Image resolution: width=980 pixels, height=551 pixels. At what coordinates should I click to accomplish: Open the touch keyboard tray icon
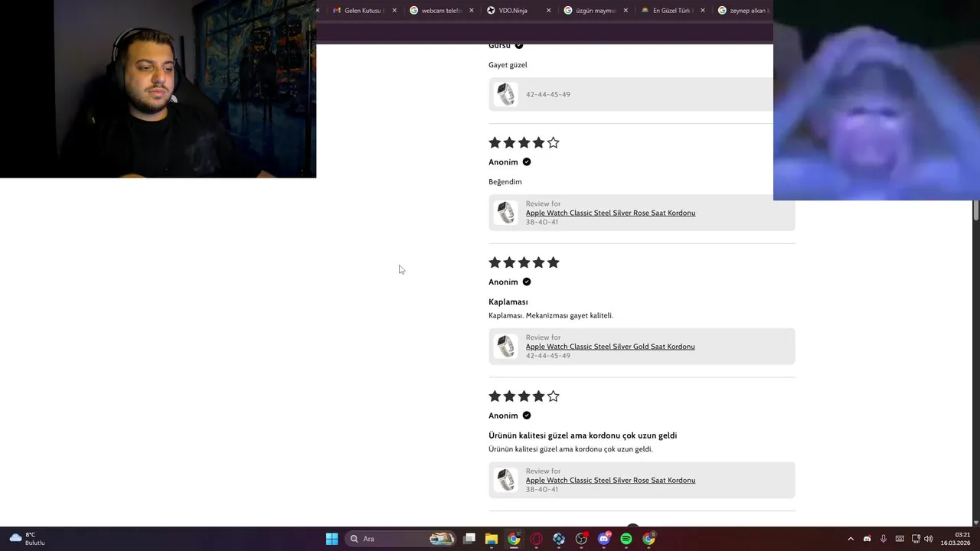click(900, 539)
